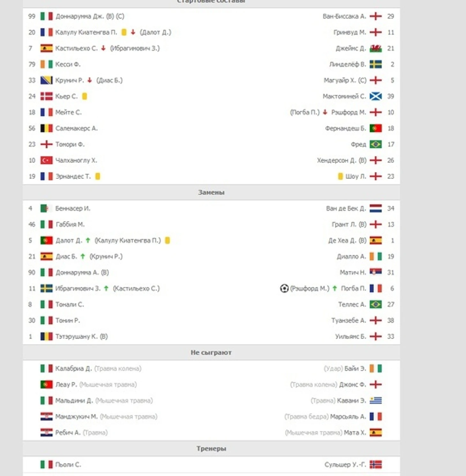The height and width of the screenshot is (476, 466).
Task: Click the yellow card icon beside Шоу Л.
Action: tap(341, 176)
